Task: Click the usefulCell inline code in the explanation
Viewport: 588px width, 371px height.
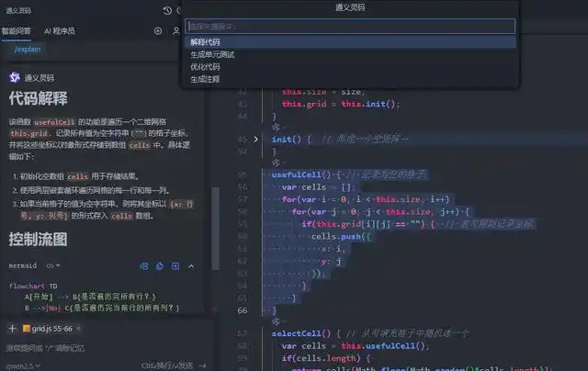Action: (54, 122)
